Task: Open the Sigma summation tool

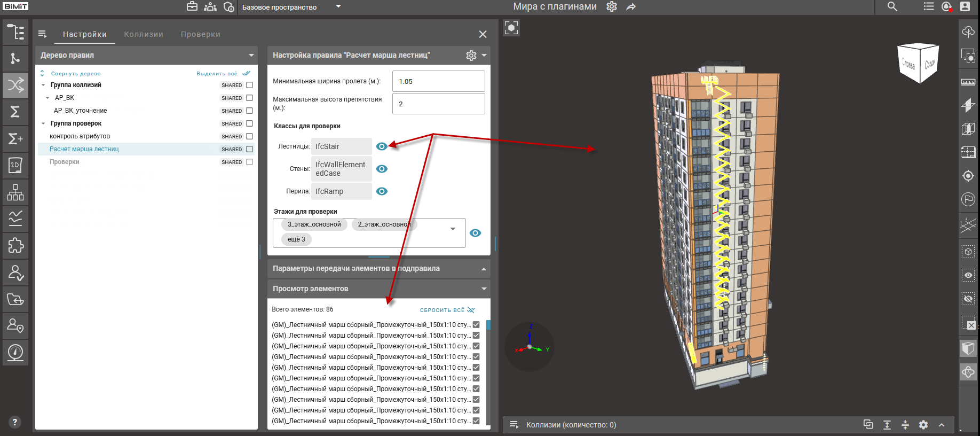Action: (x=15, y=112)
